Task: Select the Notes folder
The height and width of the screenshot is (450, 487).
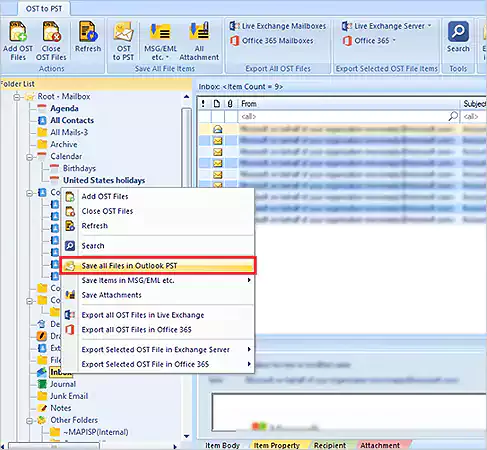Action: click(61, 408)
